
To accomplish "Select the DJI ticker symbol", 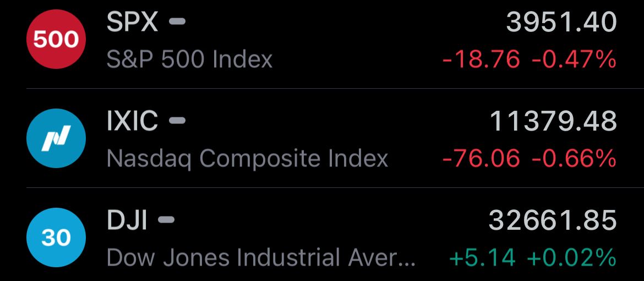I will pyautogui.click(x=127, y=220).
